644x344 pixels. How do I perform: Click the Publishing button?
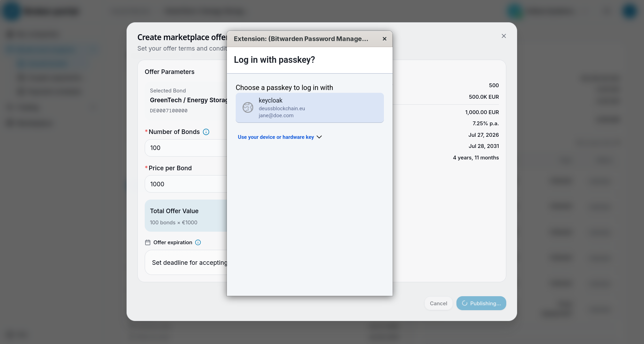pyautogui.click(x=481, y=303)
